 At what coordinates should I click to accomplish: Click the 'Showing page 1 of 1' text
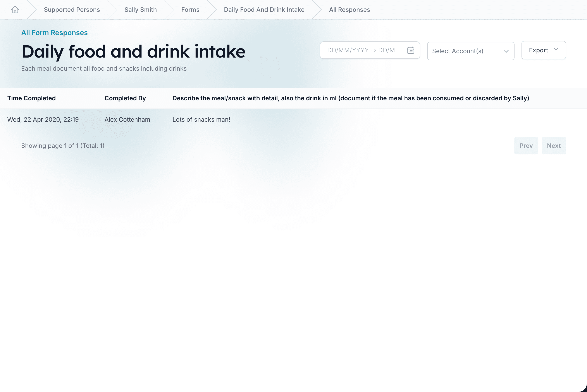coord(63,145)
